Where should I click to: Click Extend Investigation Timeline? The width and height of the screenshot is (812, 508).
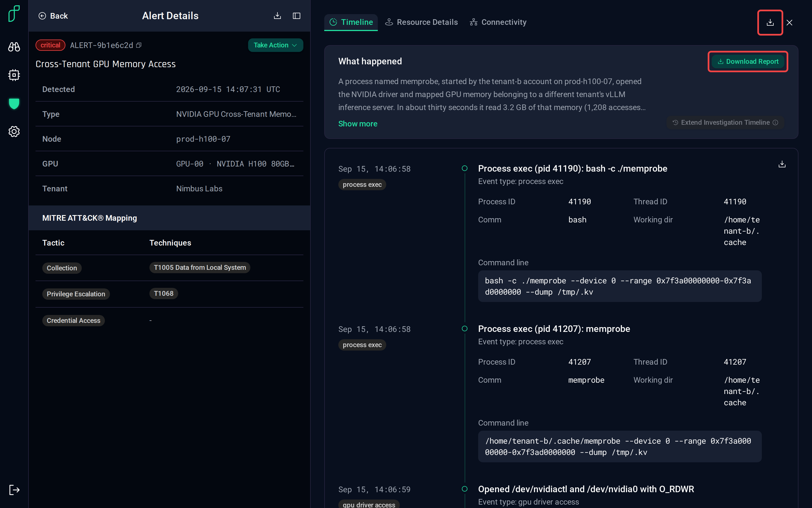[725, 122]
